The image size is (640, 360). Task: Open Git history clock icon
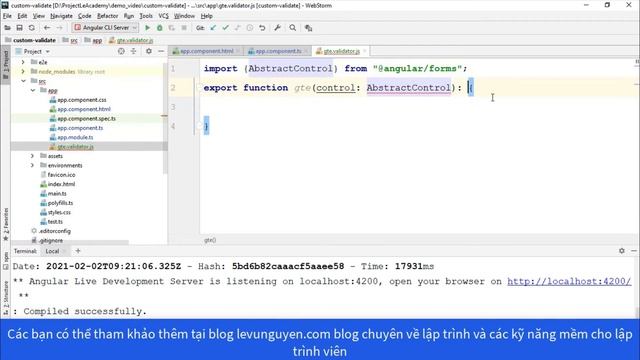[250, 28]
